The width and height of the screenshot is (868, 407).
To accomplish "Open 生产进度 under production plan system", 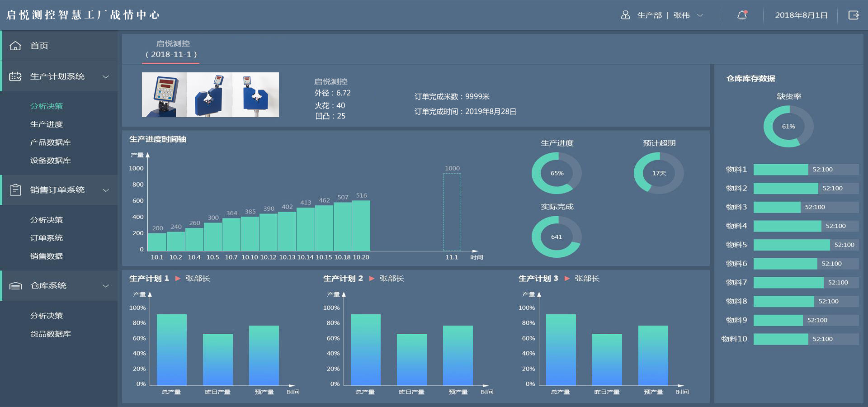I will pos(47,124).
